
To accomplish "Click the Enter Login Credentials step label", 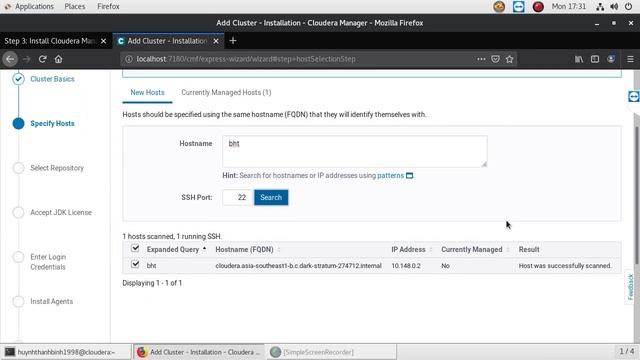I will pyautogui.click(x=48, y=262).
